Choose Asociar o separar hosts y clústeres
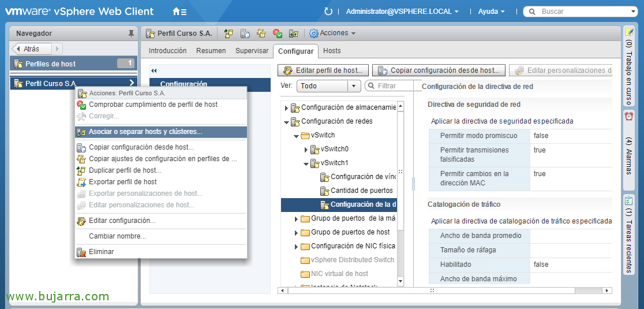 [x=161, y=132]
